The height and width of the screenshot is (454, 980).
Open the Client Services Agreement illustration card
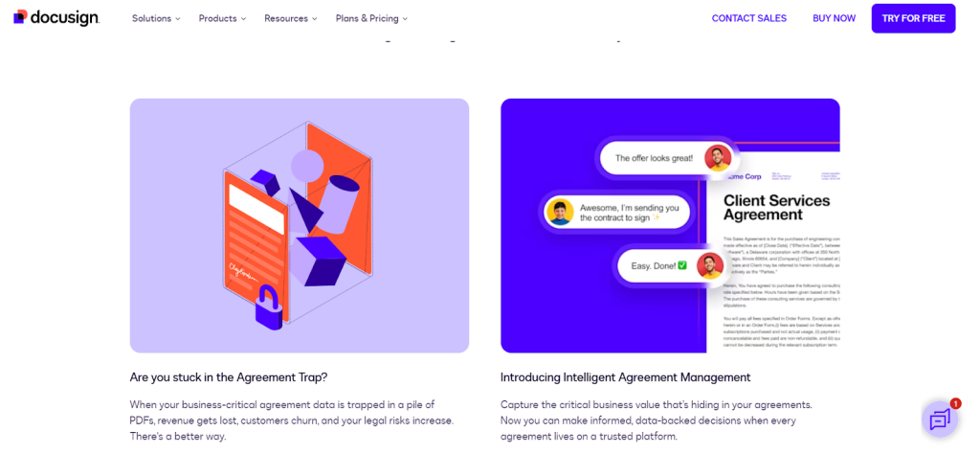click(670, 225)
